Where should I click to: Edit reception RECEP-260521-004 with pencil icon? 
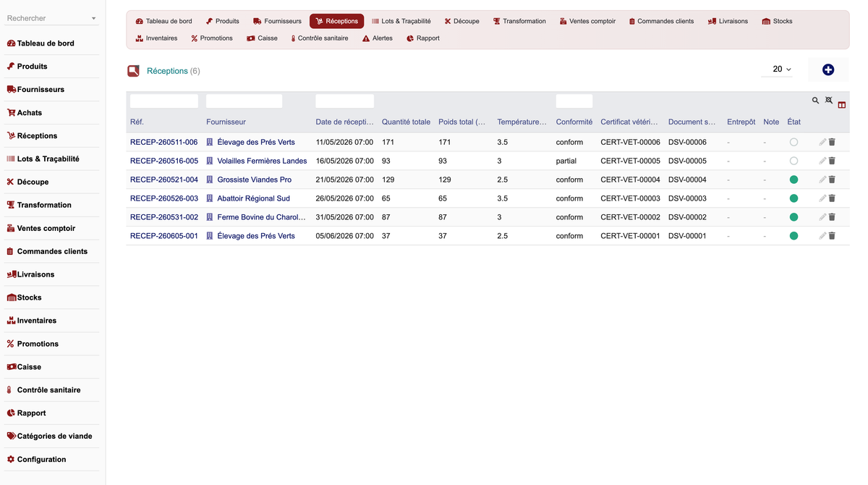coord(822,180)
